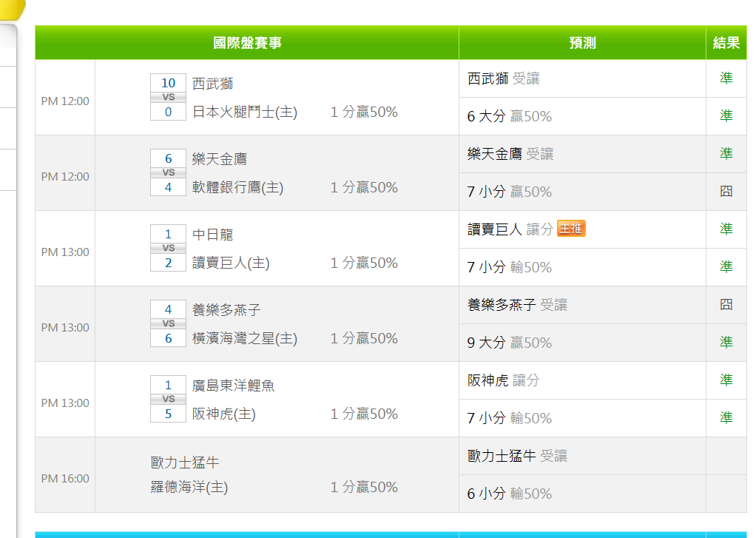Open the 讀賣巨人(主) team name in the match list
This screenshot has width=756, height=538.
coord(231,263)
